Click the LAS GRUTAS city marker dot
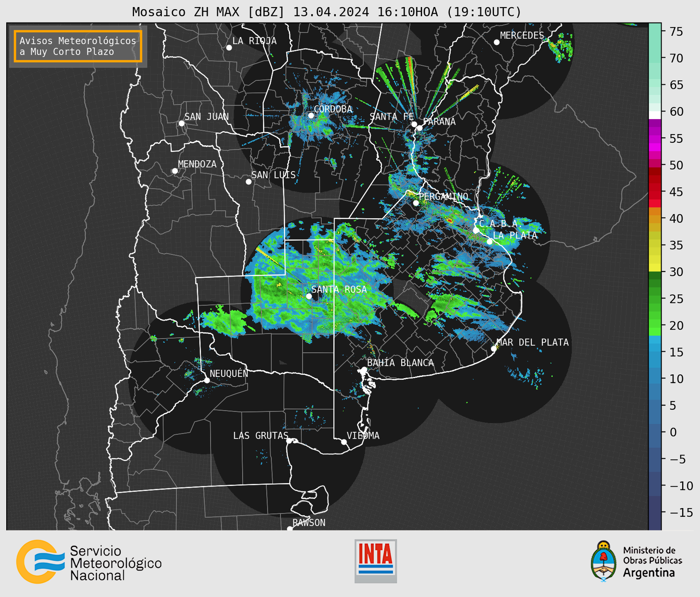This screenshot has width=700, height=597. point(289,441)
